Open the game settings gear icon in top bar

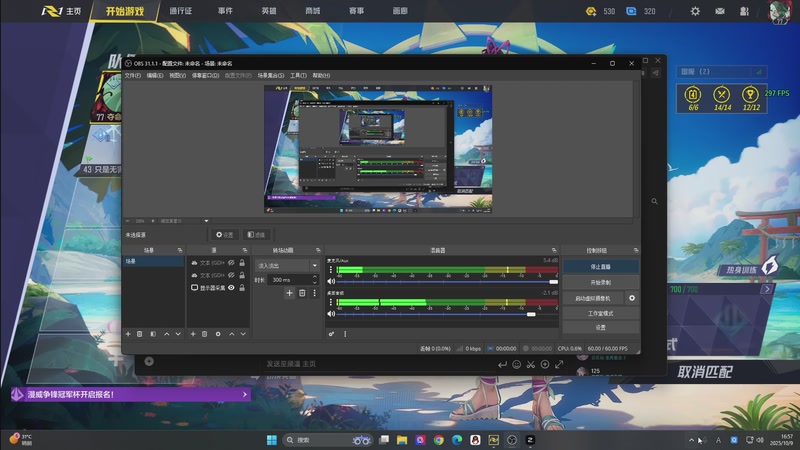coord(696,11)
